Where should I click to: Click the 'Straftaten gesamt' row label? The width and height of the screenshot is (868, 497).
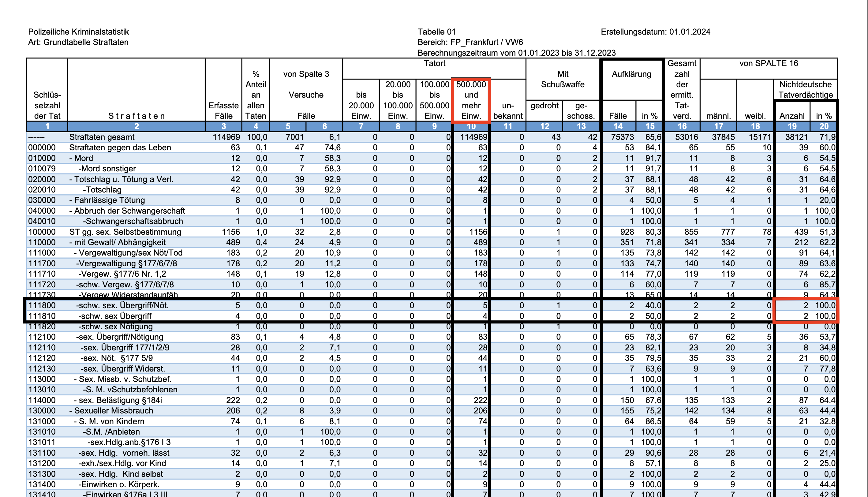click(x=102, y=137)
